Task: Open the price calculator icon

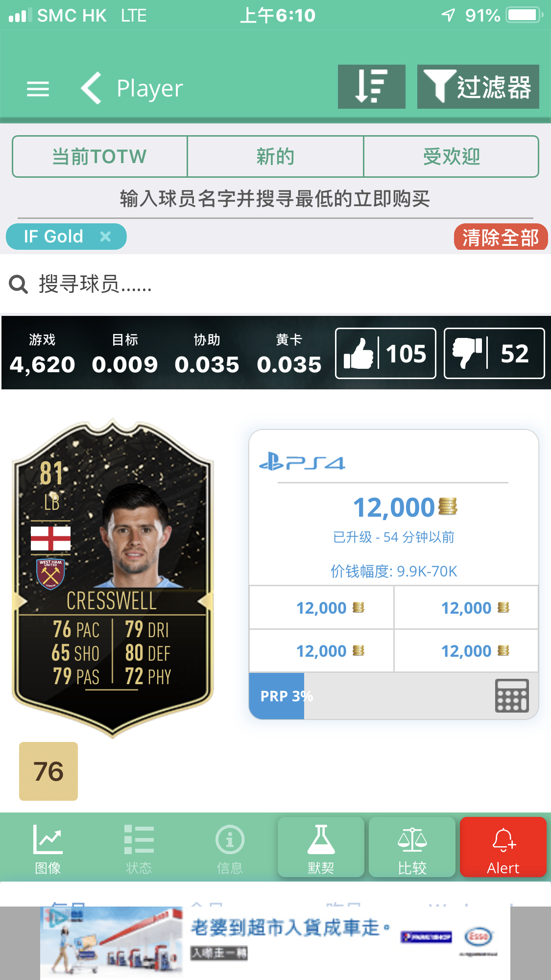Action: [512, 695]
